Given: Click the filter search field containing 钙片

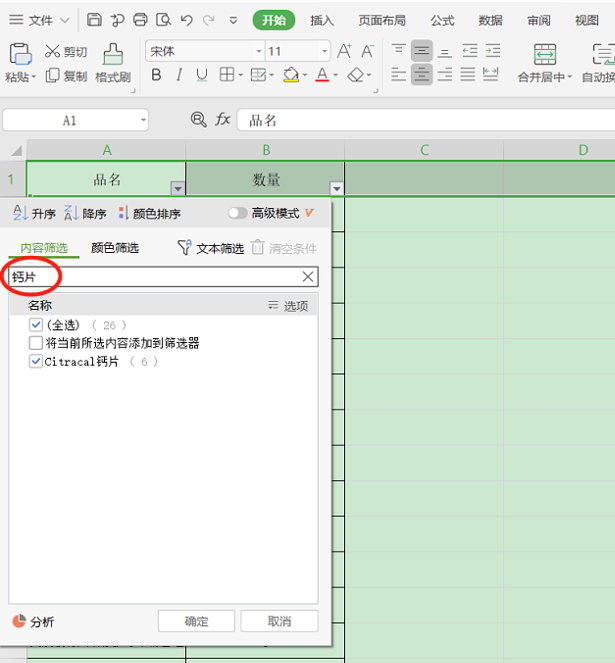Looking at the screenshot, I should pos(163,277).
